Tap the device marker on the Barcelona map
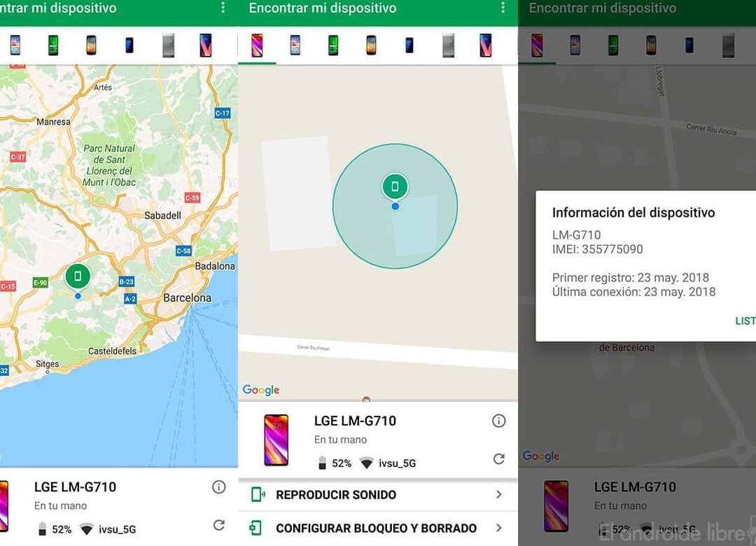 tap(77, 276)
